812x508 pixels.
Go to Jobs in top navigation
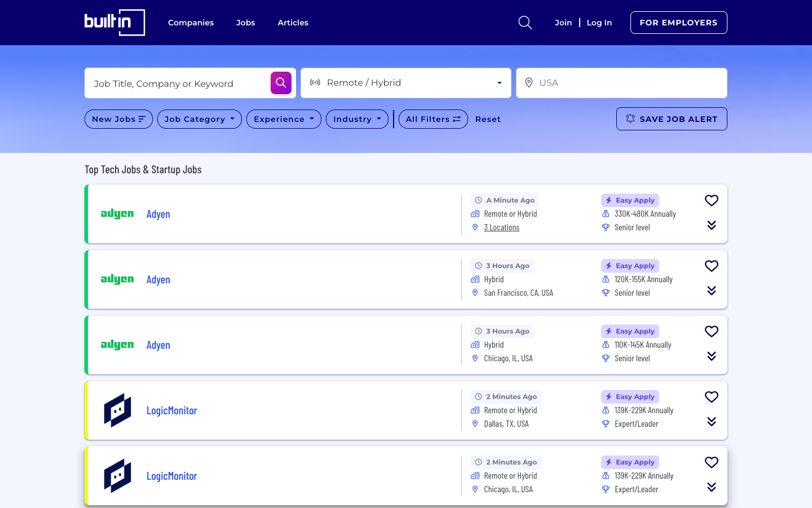[246, 23]
